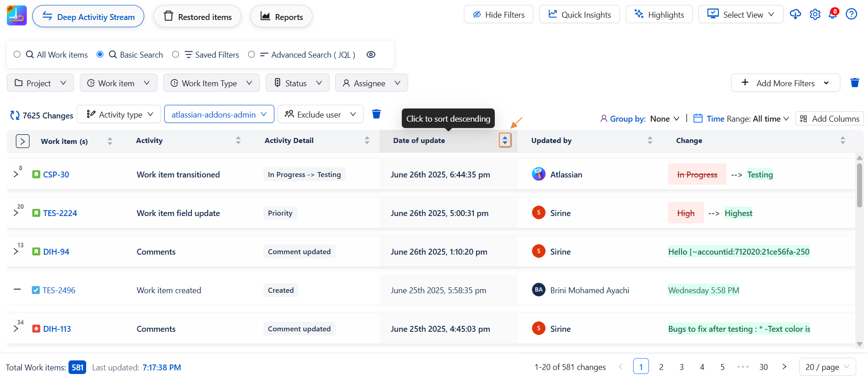The width and height of the screenshot is (868, 379).
Task: Select the All Work items radio button
Action: click(17, 54)
